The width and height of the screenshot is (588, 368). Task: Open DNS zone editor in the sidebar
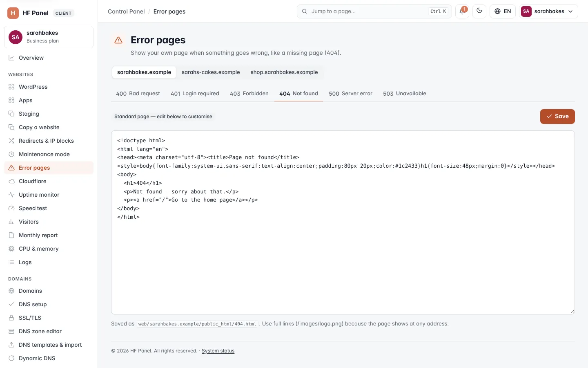(49, 331)
